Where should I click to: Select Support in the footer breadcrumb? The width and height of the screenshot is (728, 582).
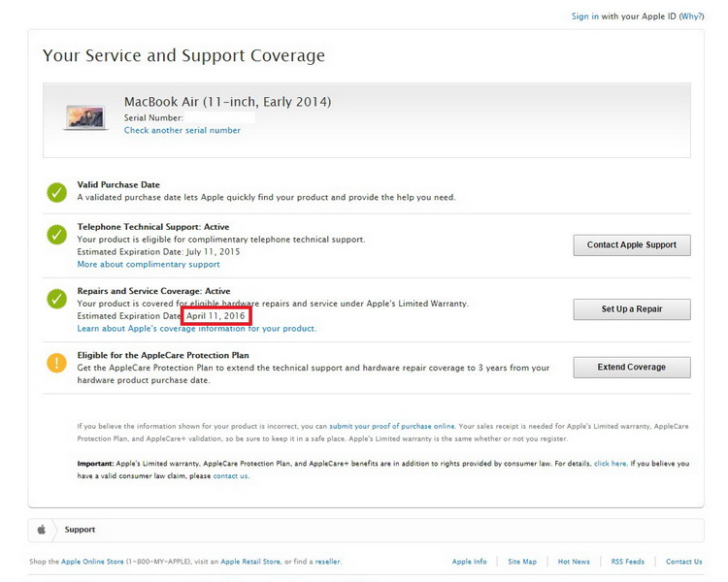80,530
